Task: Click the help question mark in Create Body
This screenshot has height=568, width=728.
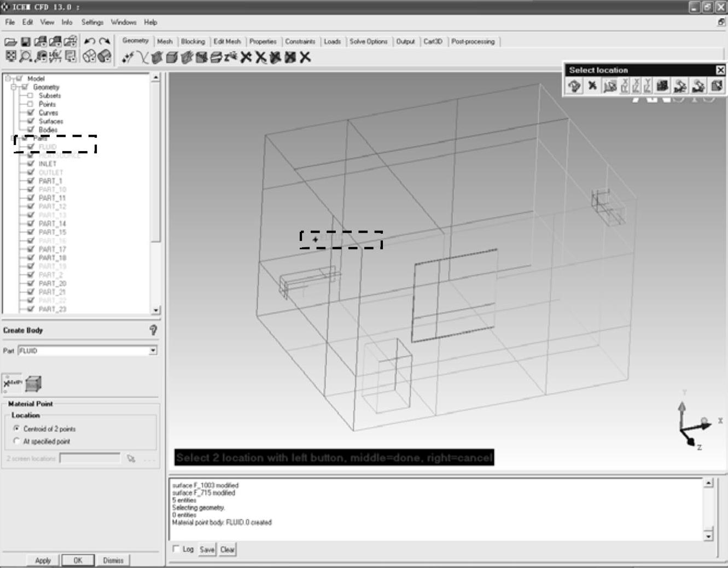Action: (x=153, y=330)
